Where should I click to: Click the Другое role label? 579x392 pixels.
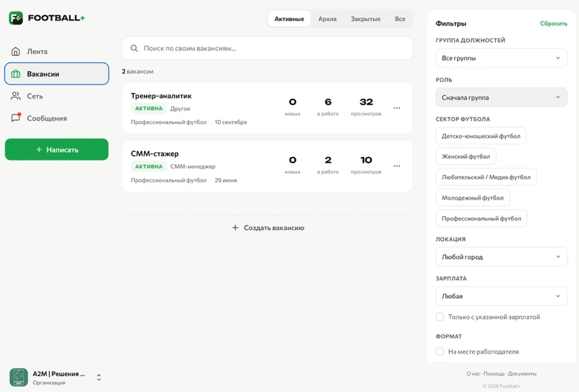point(180,108)
